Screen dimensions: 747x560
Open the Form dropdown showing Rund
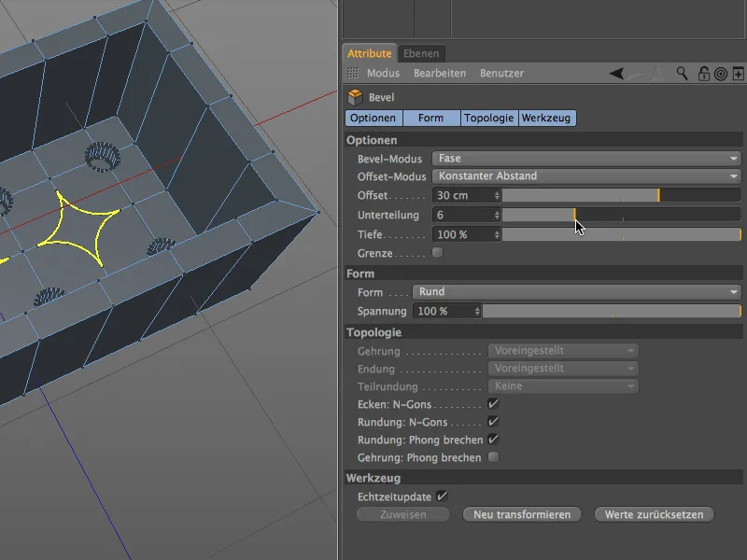[577, 292]
